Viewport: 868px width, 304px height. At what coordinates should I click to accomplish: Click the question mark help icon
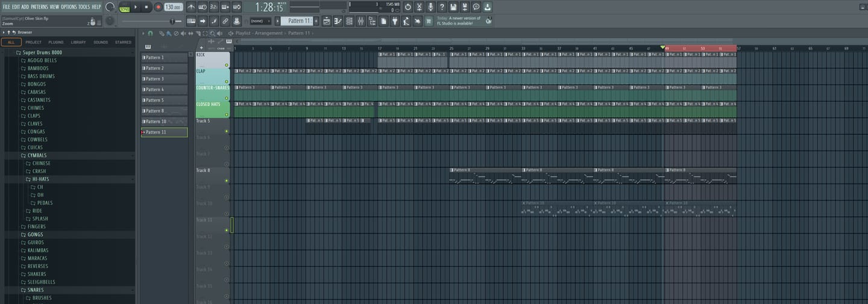click(x=442, y=7)
